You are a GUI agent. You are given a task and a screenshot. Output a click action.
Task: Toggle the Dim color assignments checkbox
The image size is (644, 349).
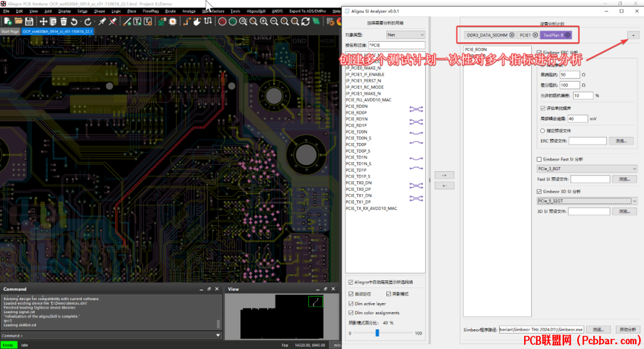coord(351,313)
